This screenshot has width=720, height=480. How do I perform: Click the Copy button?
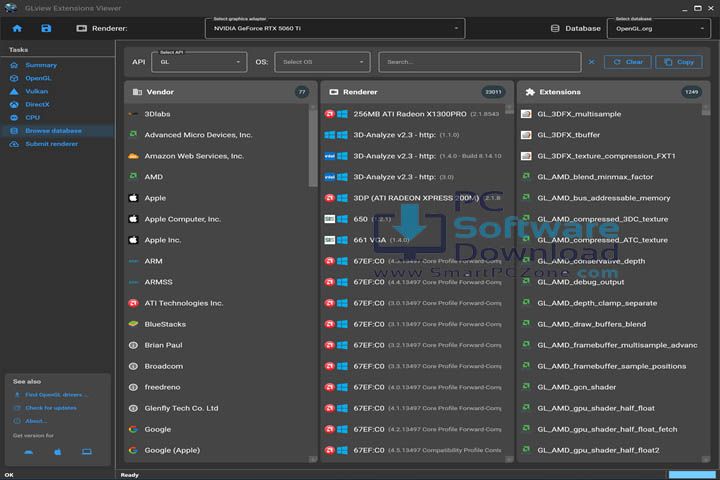[x=679, y=62]
